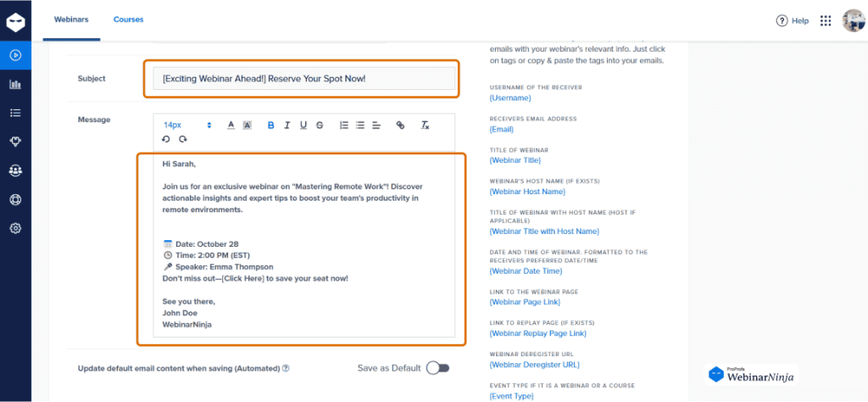The image size is (868, 402).
Task: Insert the {Email} tag
Action: (502, 129)
